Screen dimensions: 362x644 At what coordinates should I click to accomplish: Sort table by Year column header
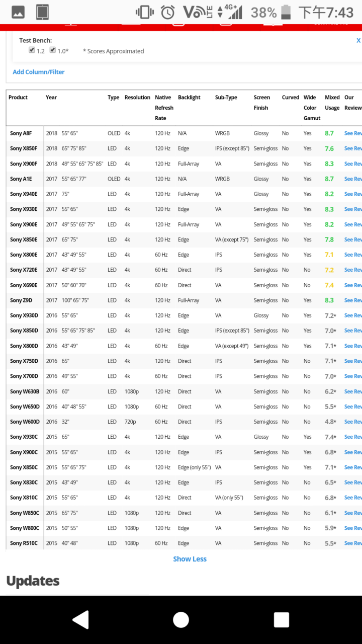click(51, 98)
